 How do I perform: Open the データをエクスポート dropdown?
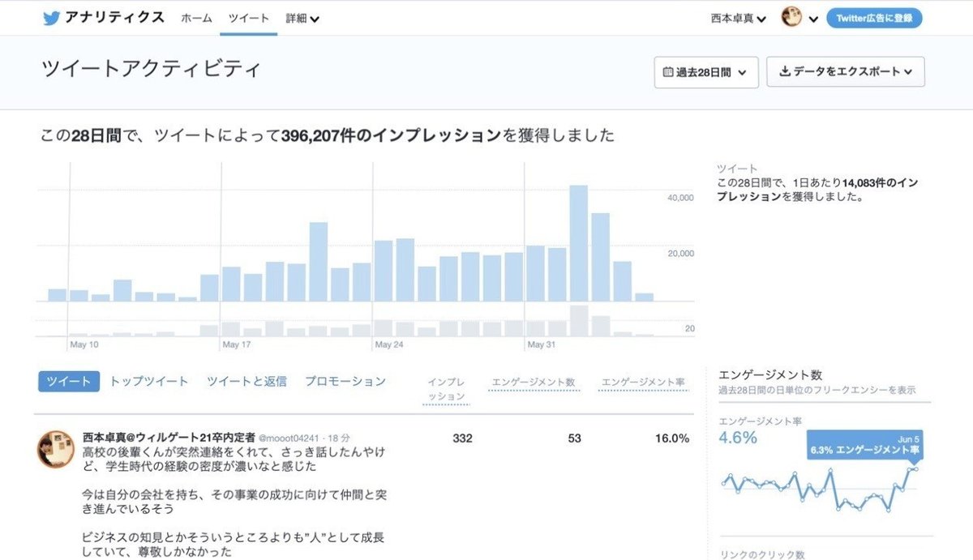pyautogui.click(x=845, y=72)
